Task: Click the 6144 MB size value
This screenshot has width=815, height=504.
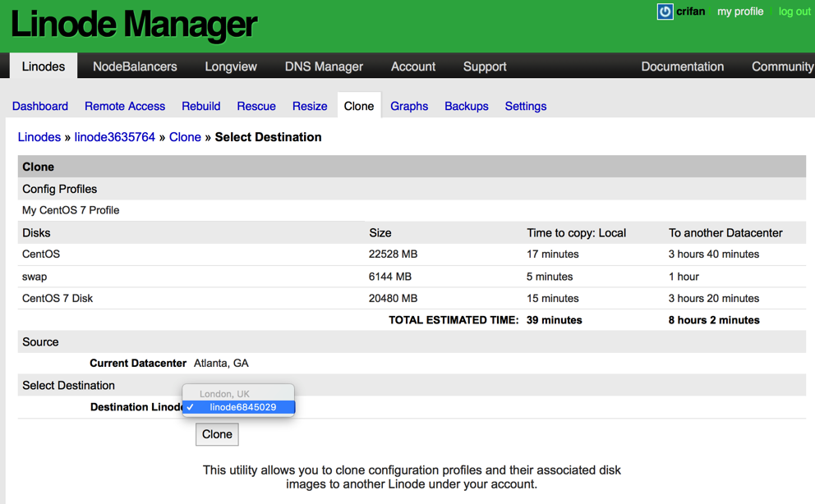Action: pyautogui.click(x=389, y=277)
